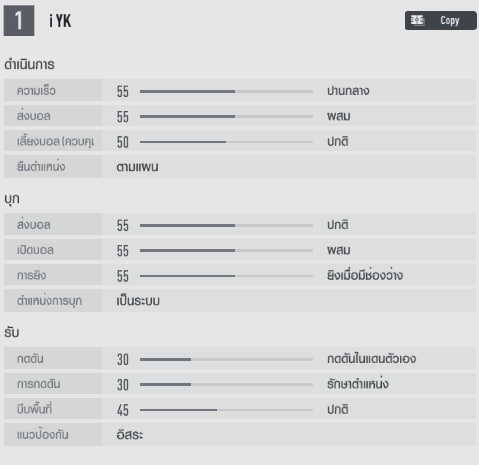Select the ยืนตำแหน่ง row value ตามแผน
Image resolution: width=479 pixels, height=465 pixels.
pos(137,167)
